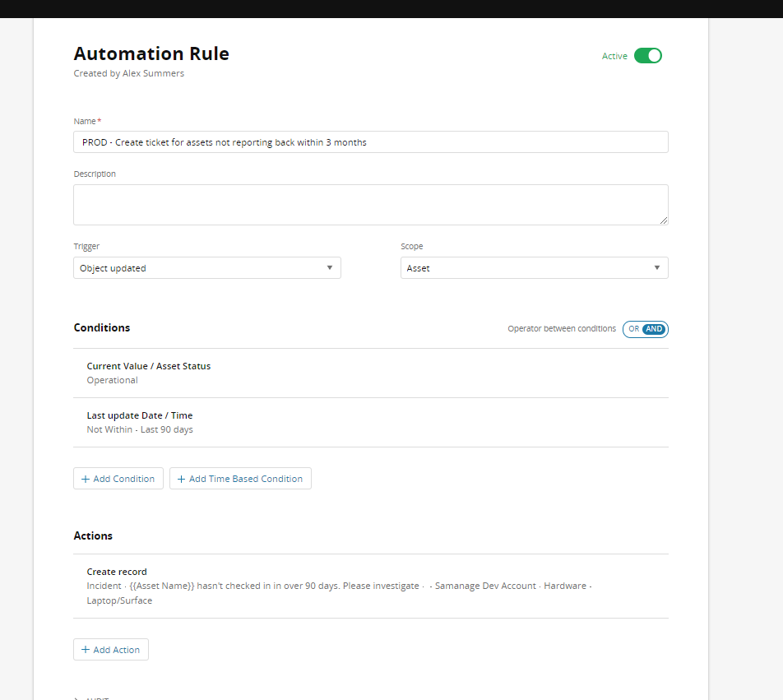Open the Last update Date / Time condition

140,415
